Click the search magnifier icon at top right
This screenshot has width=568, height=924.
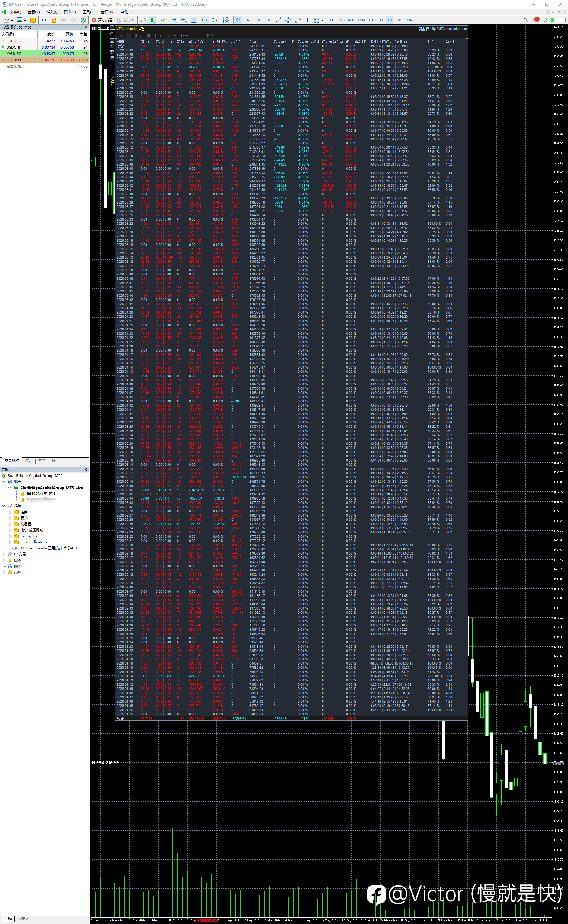tap(525, 20)
